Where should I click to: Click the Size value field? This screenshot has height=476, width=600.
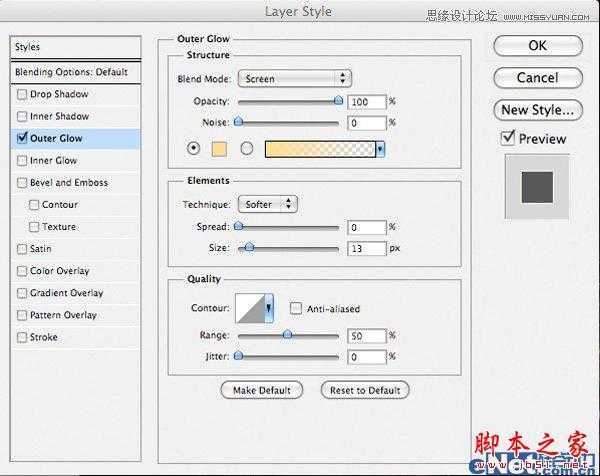367,248
